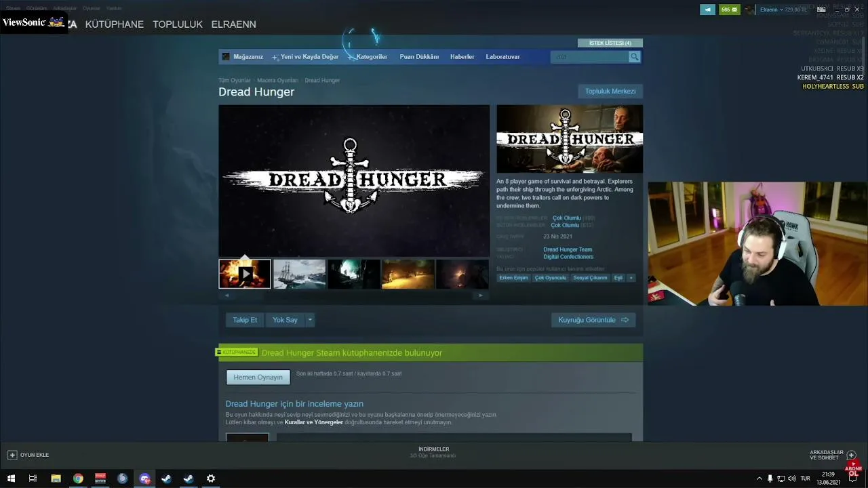Click the store search input field
868x488 pixels.
[590, 57]
